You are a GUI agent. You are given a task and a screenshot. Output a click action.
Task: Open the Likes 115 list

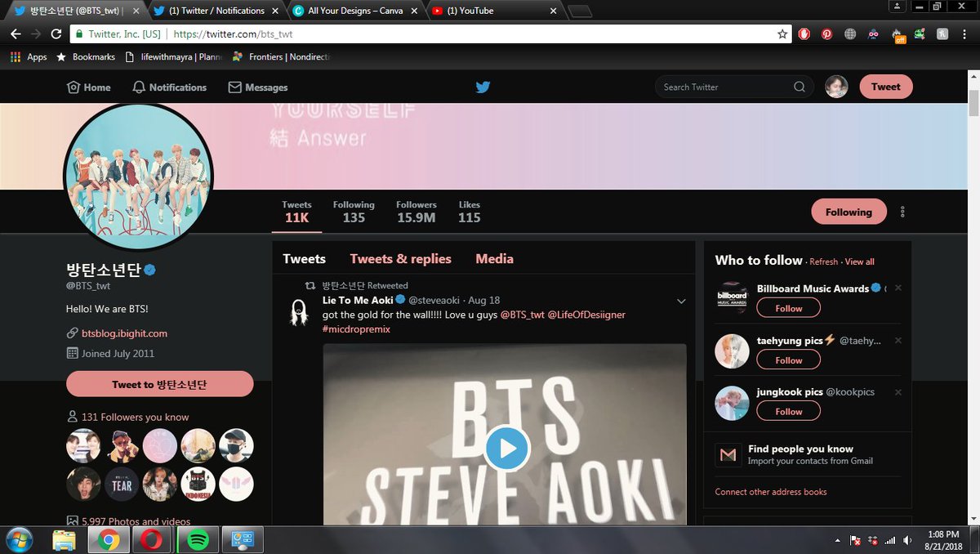click(x=470, y=212)
